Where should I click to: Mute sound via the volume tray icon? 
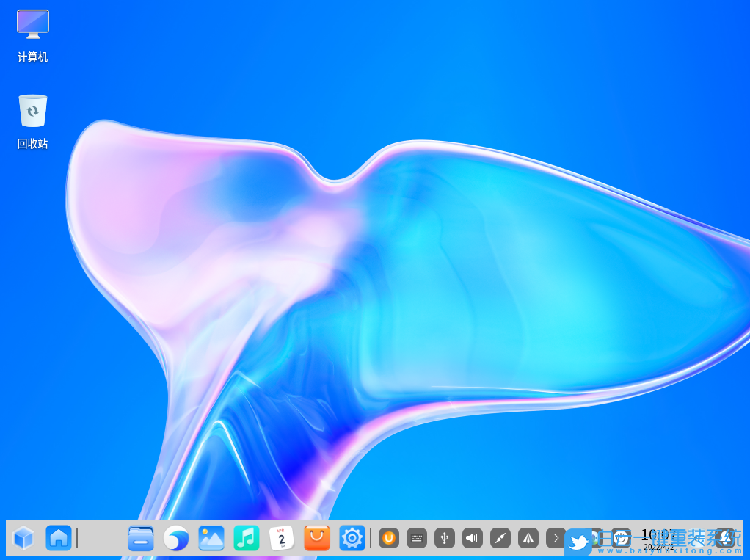pos(472,538)
